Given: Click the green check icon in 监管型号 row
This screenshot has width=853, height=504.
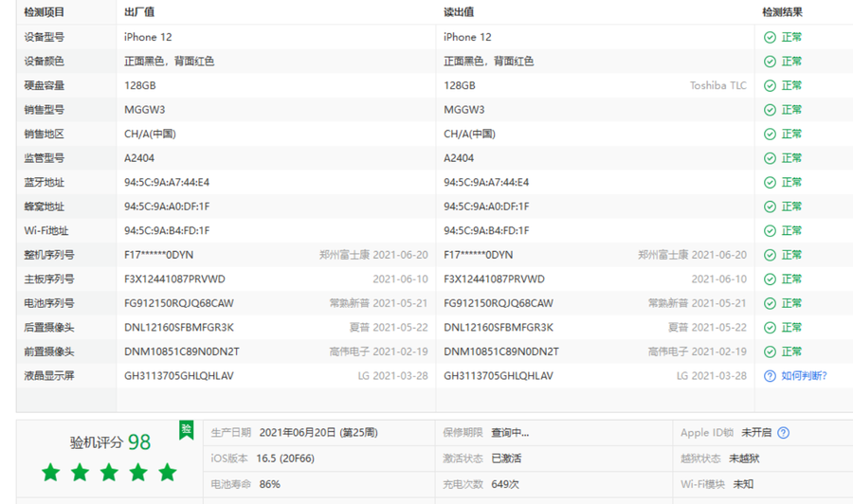Looking at the screenshot, I should [x=770, y=158].
